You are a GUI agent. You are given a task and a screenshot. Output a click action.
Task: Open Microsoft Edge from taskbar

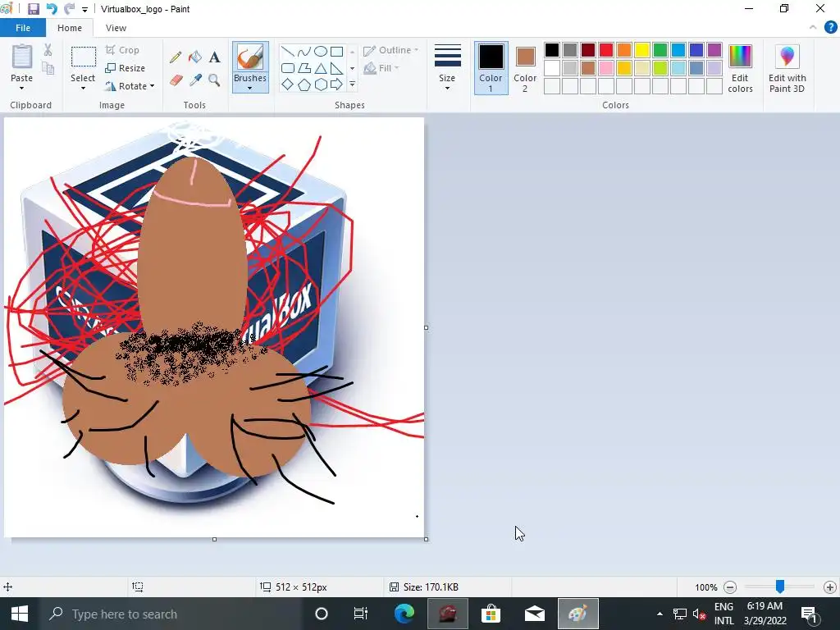click(x=404, y=614)
